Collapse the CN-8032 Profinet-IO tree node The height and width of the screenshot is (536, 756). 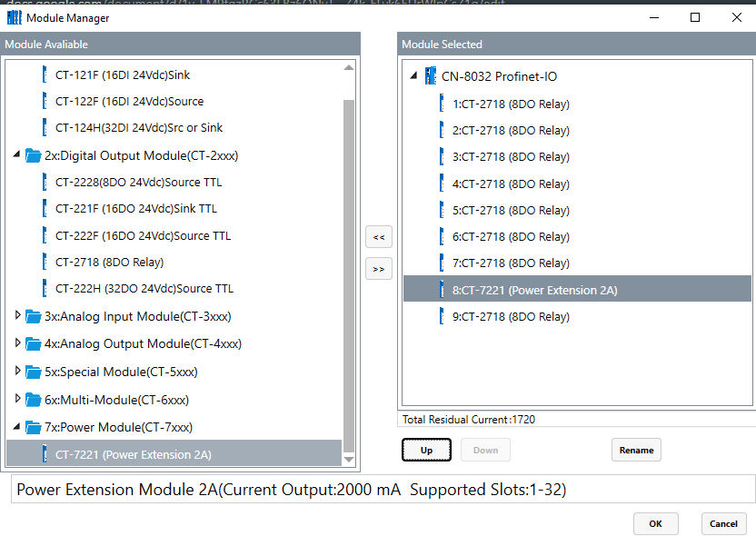(413, 75)
